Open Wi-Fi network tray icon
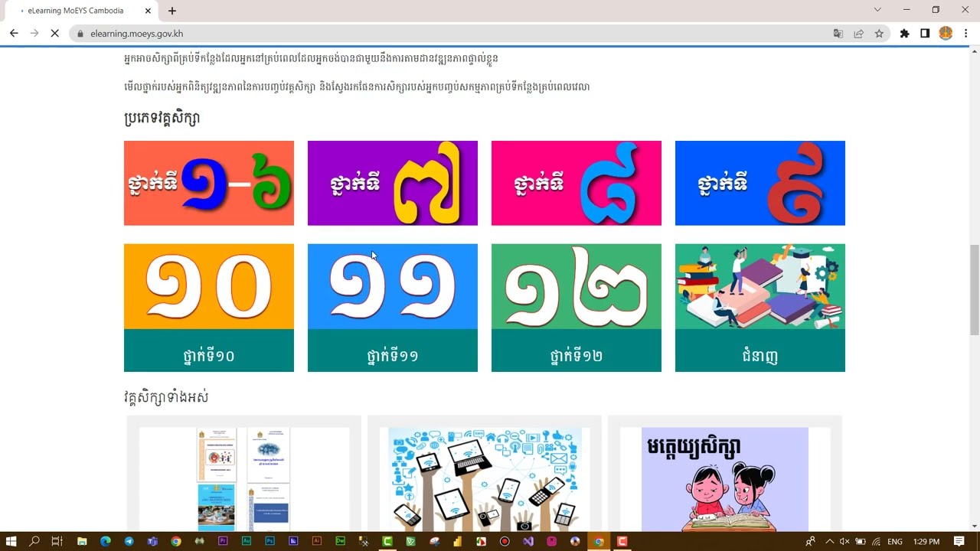The height and width of the screenshot is (551, 980). [877, 541]
